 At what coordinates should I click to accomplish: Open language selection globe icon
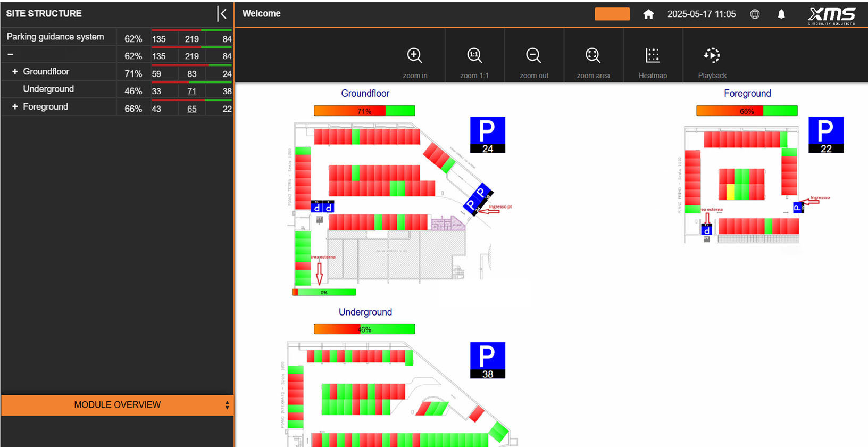click(x=755, y=14)
